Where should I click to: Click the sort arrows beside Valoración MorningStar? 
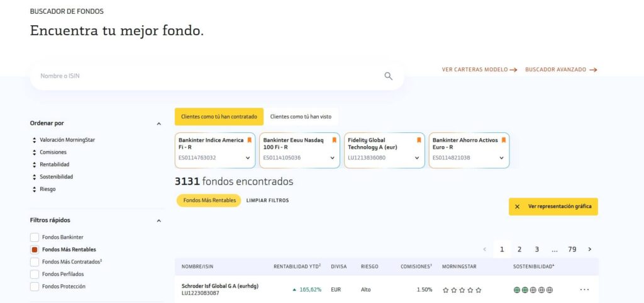35,140
